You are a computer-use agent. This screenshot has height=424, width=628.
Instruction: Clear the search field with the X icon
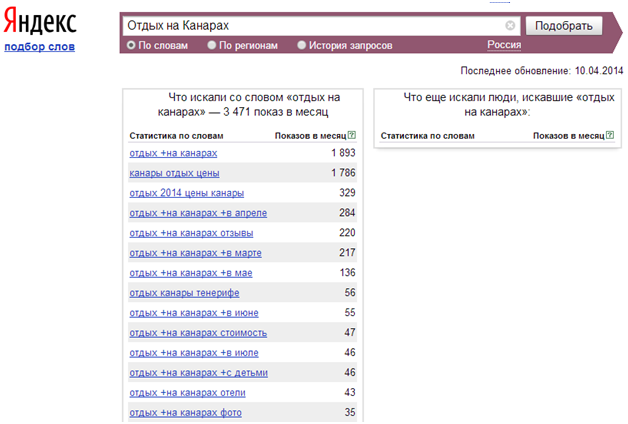[510, 26]
